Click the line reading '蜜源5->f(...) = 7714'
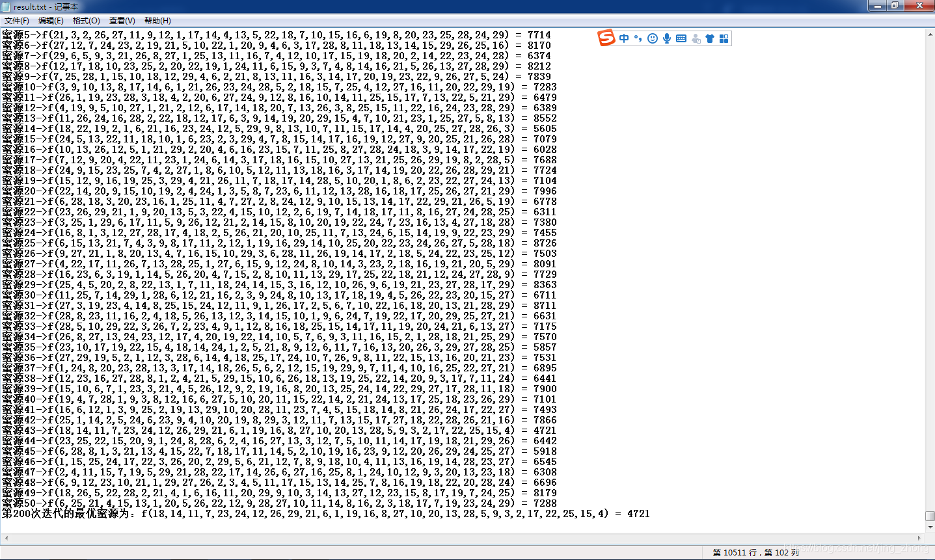The height and width of the screenshot is (560, 935). pyautogui.click(x=277, y=35)
